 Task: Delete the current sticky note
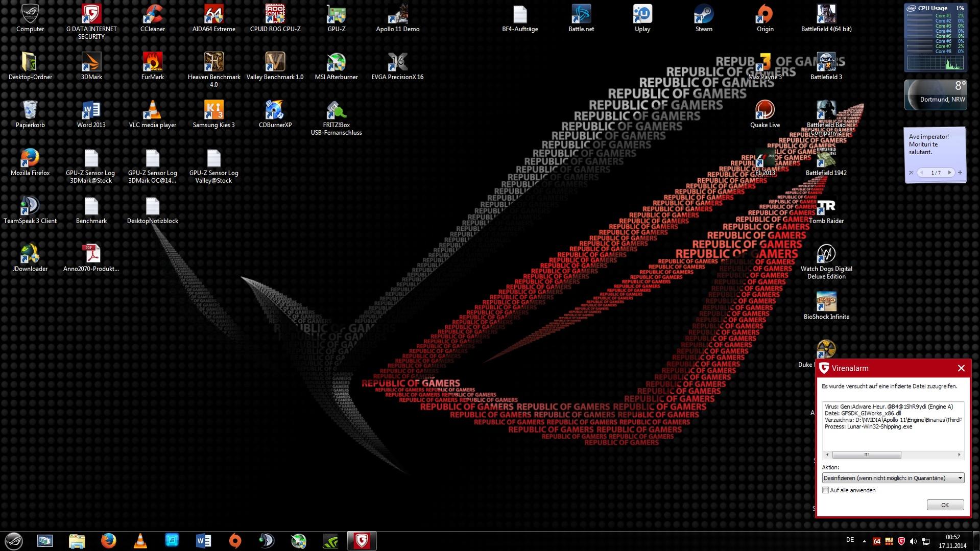click(911, 173)
